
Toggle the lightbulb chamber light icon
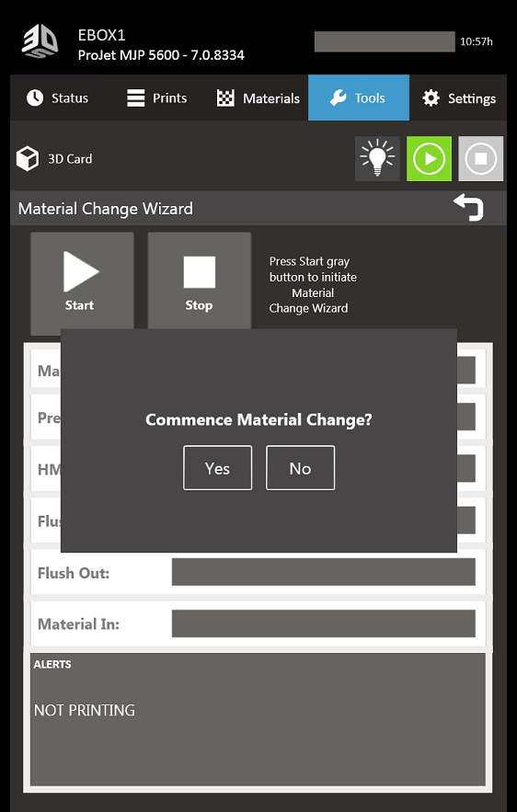377,158
